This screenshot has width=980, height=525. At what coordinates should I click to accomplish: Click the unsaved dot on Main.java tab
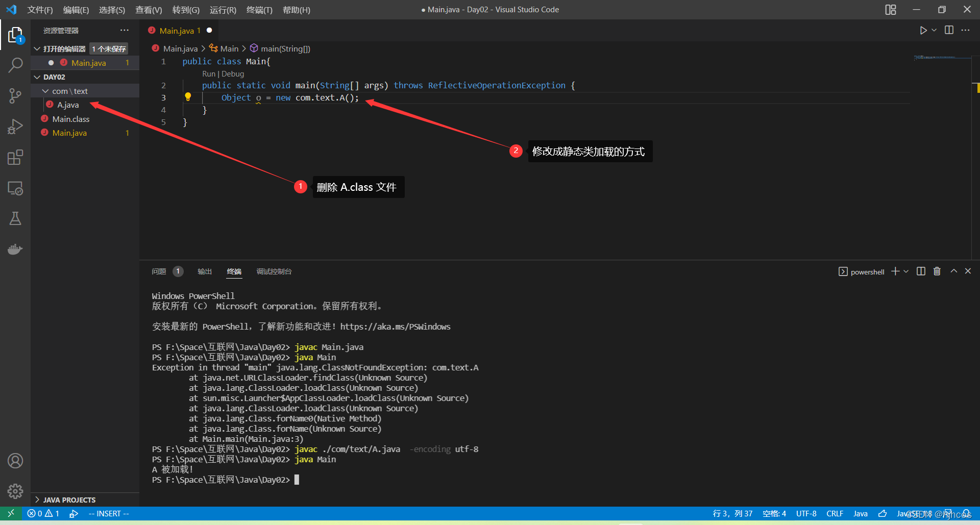coord(209,30)
